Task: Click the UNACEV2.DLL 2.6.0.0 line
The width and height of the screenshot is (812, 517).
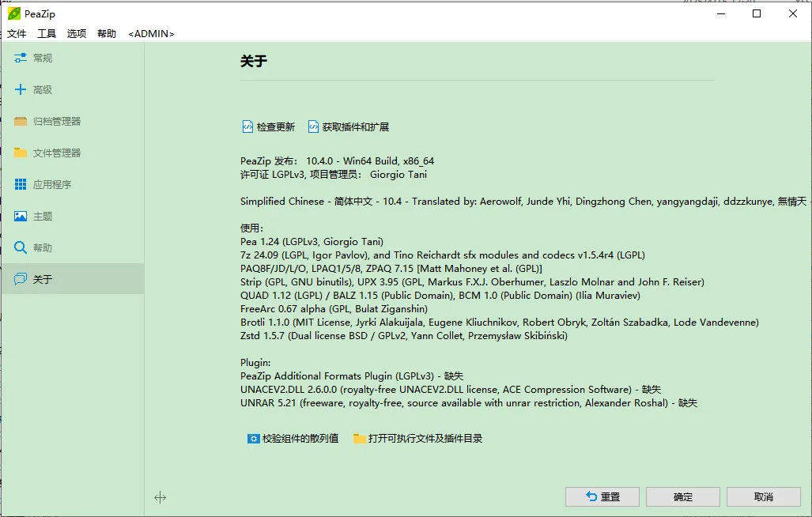Action: click(x=451, y=390)
